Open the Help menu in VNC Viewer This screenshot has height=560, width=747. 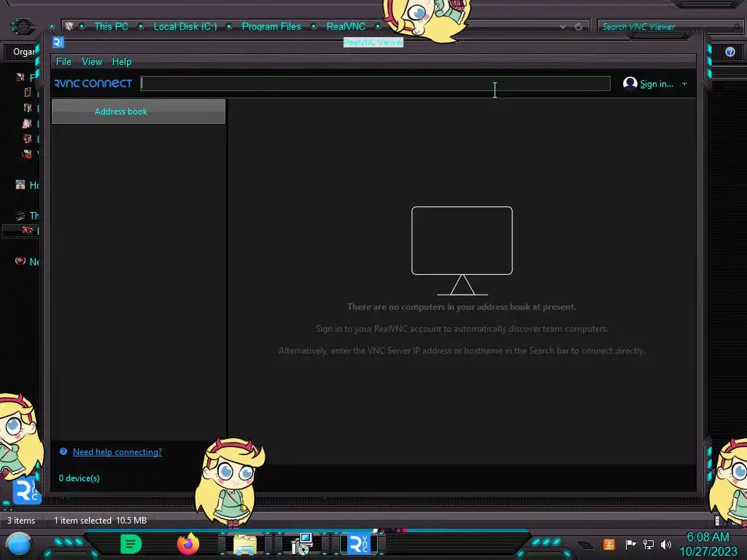122,61
